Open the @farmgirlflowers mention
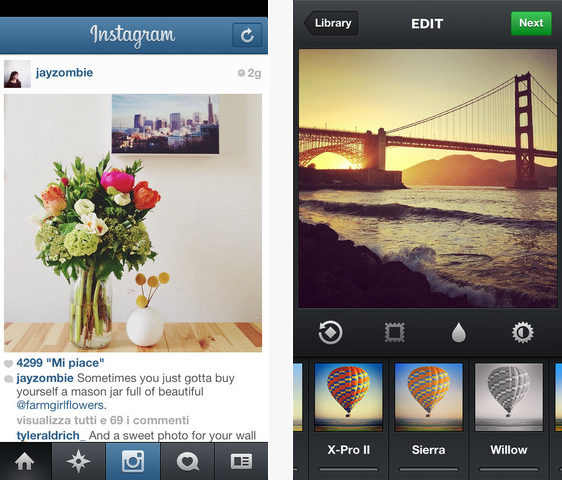Image resolution: width=562 pixels, height=480 pixels. tap(60, 405)
